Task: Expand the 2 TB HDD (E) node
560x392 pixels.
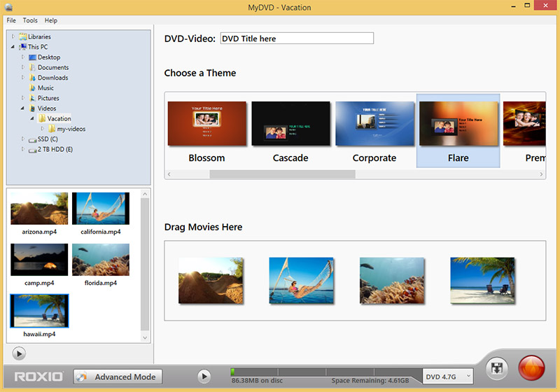Action: 23,149
